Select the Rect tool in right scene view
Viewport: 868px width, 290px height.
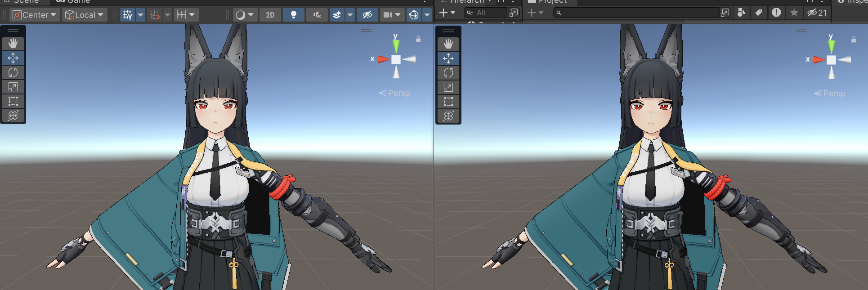[x=448, y=102]
